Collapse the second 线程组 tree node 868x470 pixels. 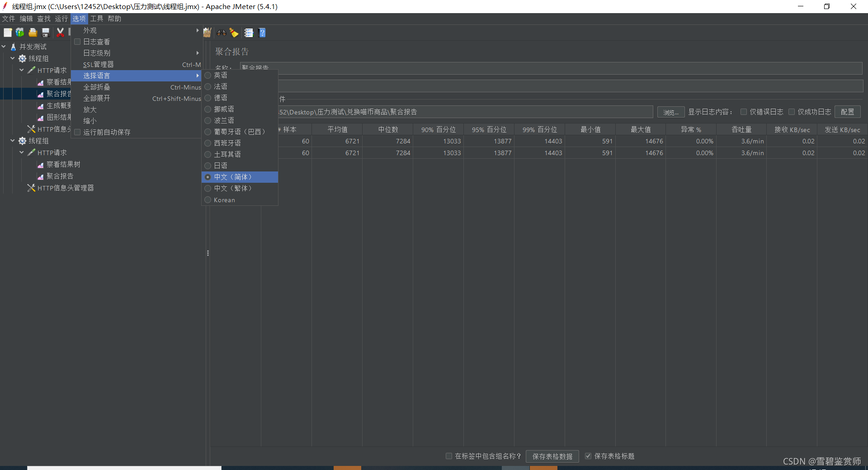13,141
